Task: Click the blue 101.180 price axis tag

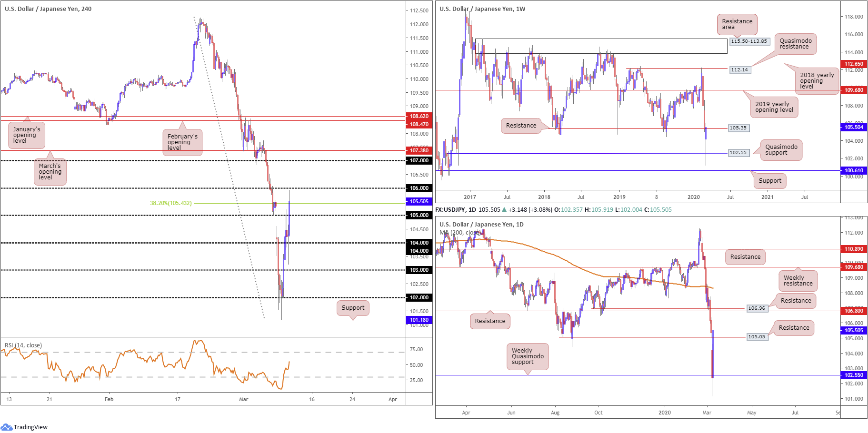Action: coord(419,320)
